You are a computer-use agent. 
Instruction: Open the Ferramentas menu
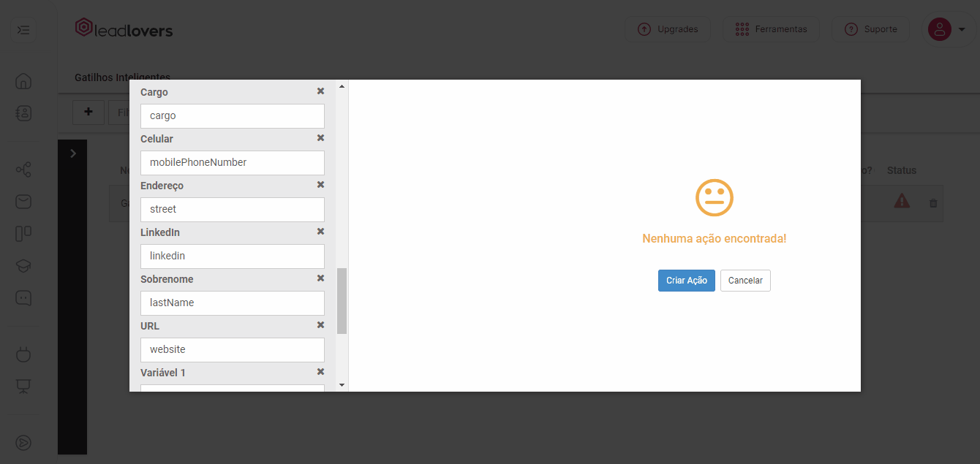click(x=771, y=29)
